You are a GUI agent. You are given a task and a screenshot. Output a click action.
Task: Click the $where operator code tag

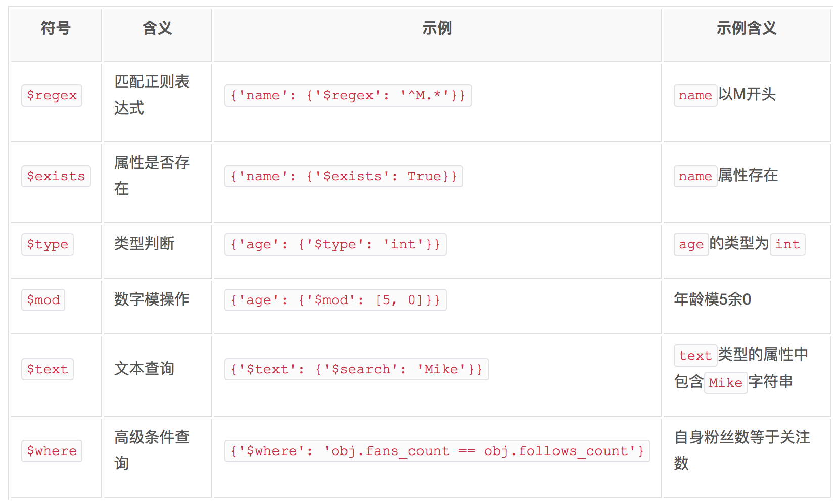[52, 451]
